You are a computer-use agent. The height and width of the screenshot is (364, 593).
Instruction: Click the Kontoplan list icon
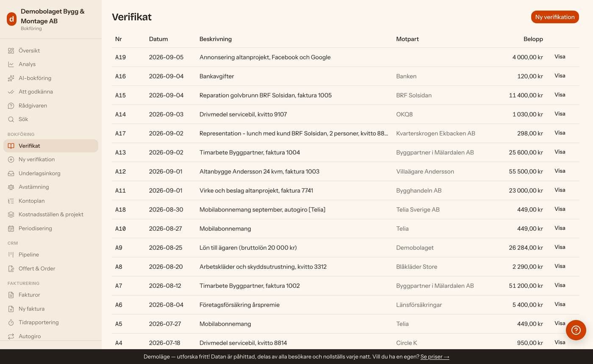[x=11, y=201]
